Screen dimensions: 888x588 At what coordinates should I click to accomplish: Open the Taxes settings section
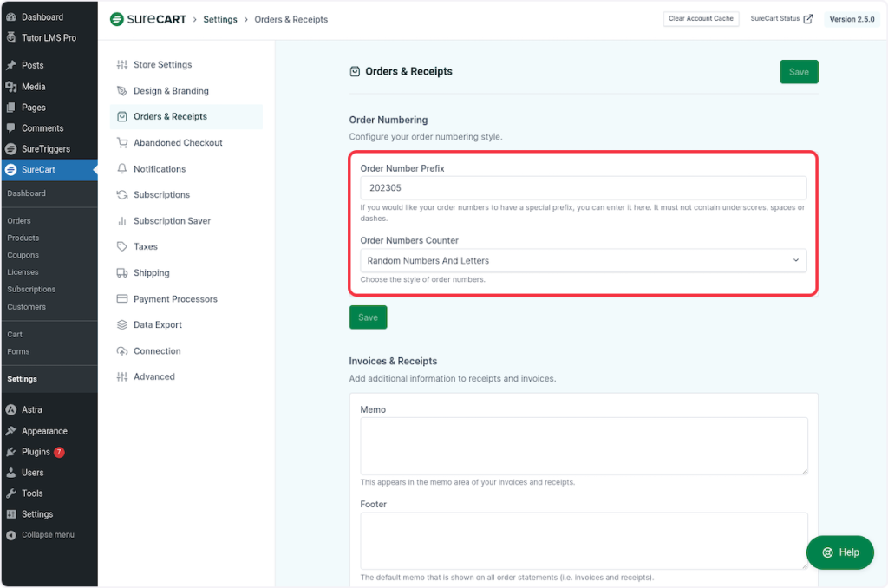145,247
